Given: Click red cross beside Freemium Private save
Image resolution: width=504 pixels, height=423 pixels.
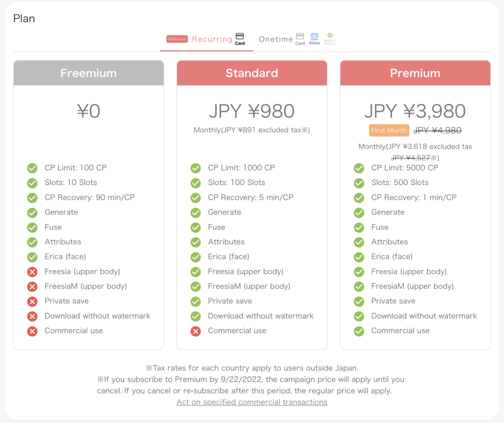Looking at the screenshot, I should (x=32, y=302).
